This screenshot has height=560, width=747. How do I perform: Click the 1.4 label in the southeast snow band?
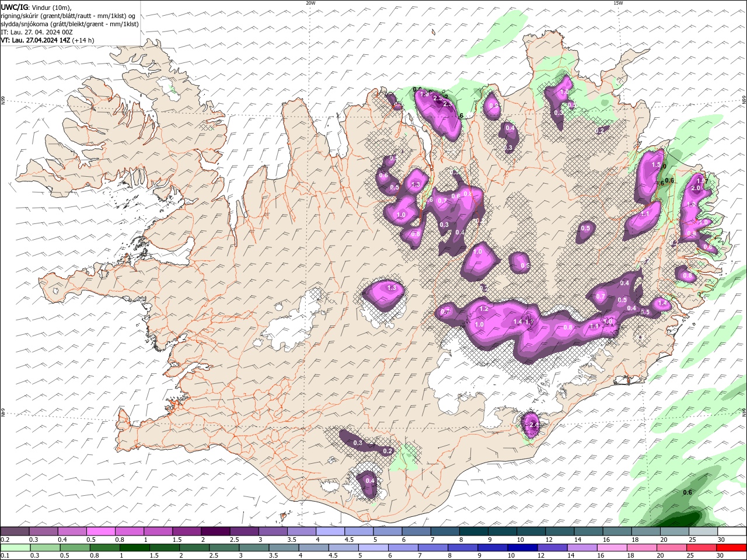(518, 322)
